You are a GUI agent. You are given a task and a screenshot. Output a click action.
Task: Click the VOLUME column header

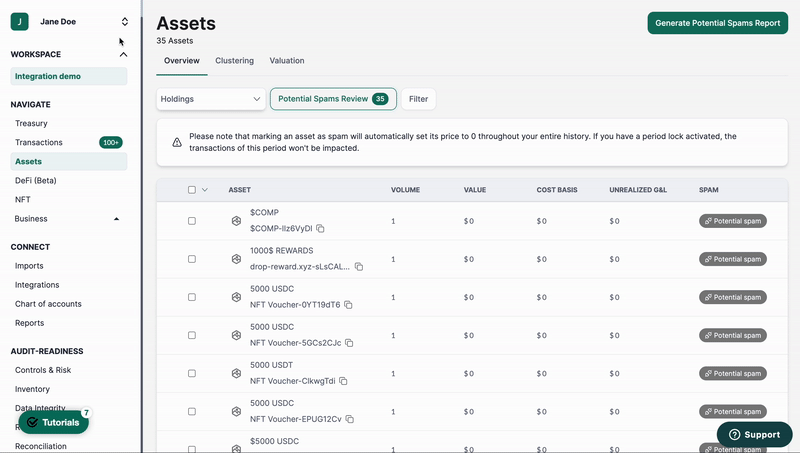tap(405, 190)
